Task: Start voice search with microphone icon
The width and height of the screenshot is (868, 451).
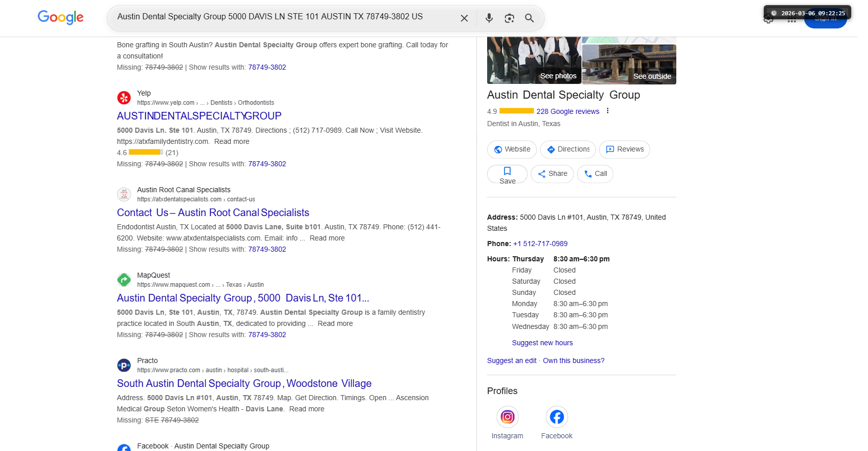Action: [489, 18]
